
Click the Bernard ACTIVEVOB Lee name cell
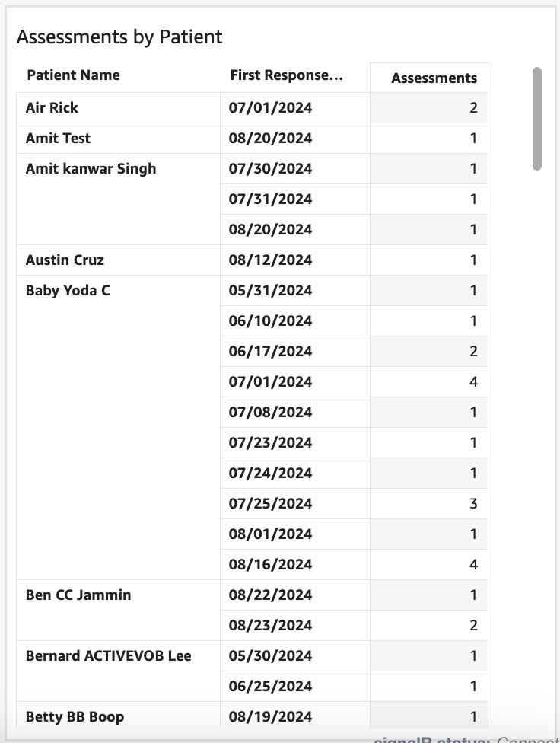[108, 656]
